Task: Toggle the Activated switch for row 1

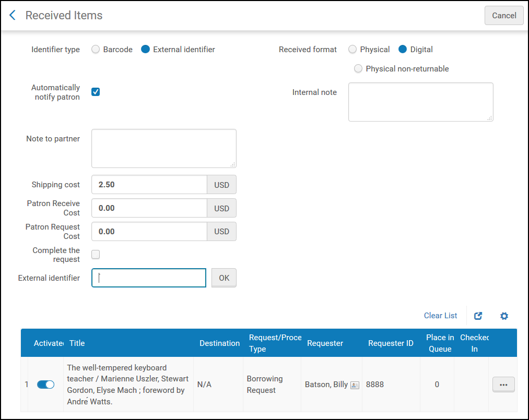Action: (x=45, y=385)
